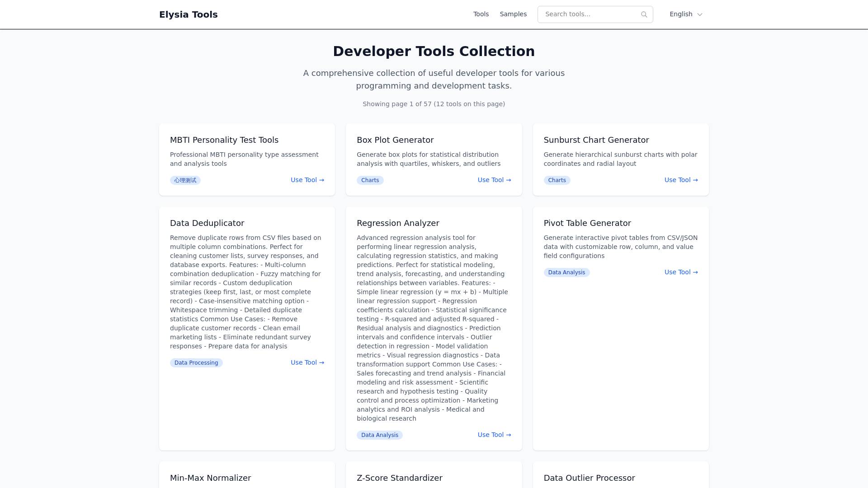Open the Z-Score Standardizer card title

tap(400, 478)
